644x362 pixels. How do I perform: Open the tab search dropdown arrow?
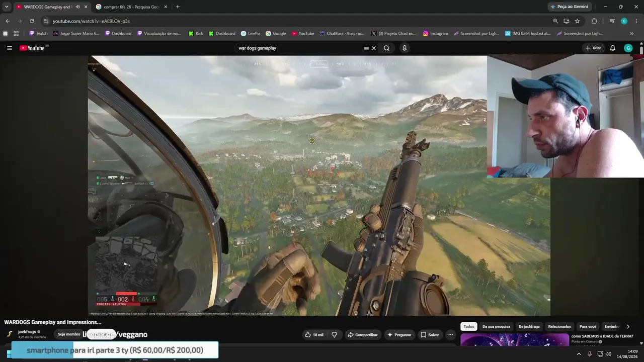[7, 7]
